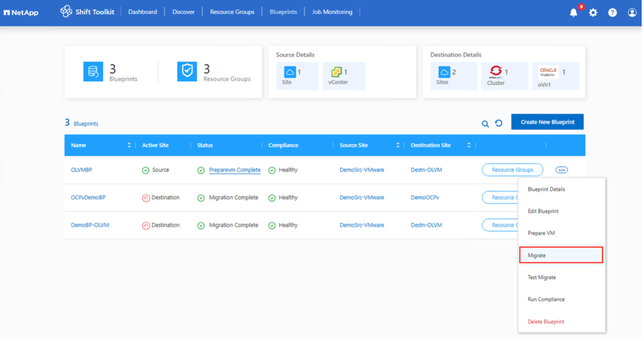Sort by Source Site column arrows
644x341 pixels.
[x=397, y=146]
